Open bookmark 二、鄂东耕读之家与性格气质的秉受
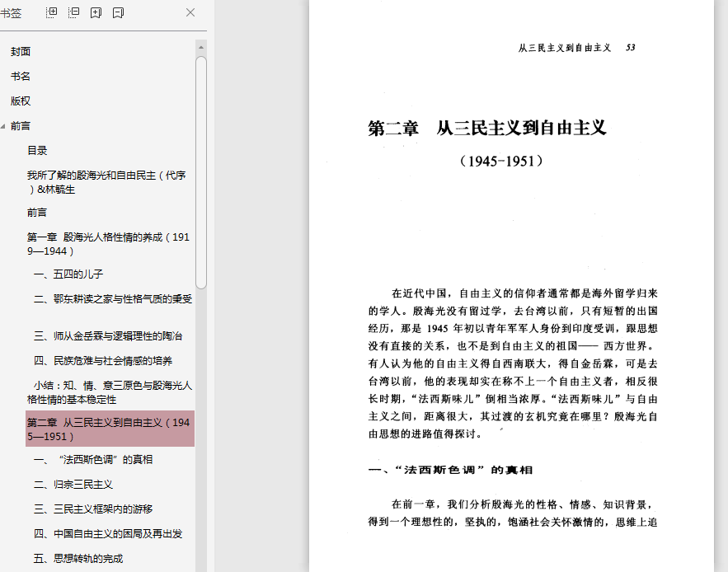728x572 pixels. point(113,298)
